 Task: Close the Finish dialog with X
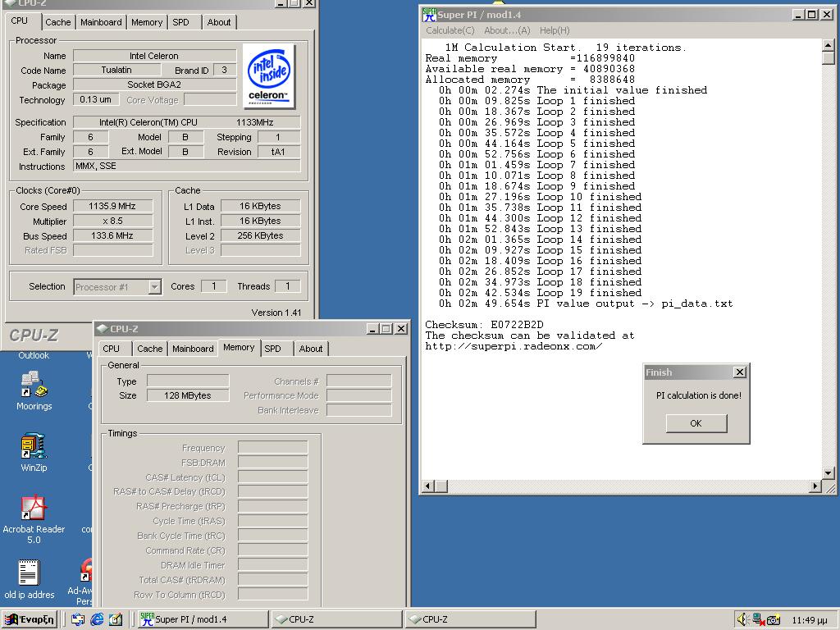[x=740, y=372]
